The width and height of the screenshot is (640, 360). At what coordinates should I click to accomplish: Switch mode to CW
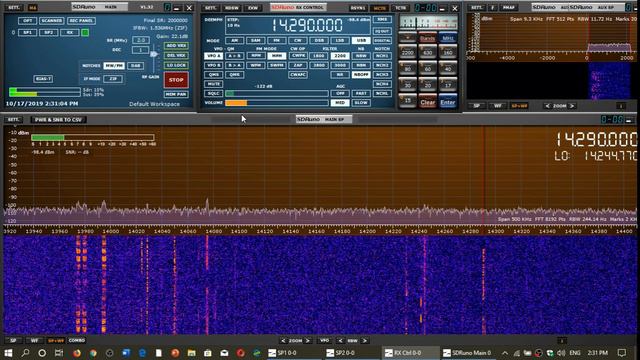coord(298,40)
